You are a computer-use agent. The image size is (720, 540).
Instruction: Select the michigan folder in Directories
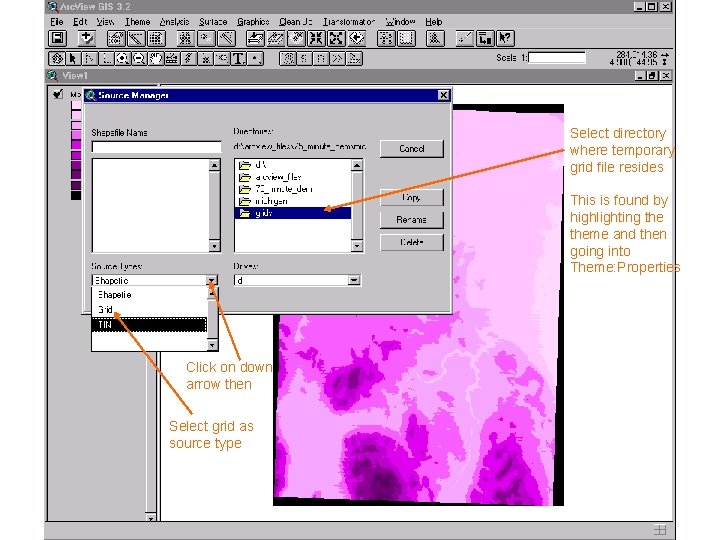[x=293, y=201]
